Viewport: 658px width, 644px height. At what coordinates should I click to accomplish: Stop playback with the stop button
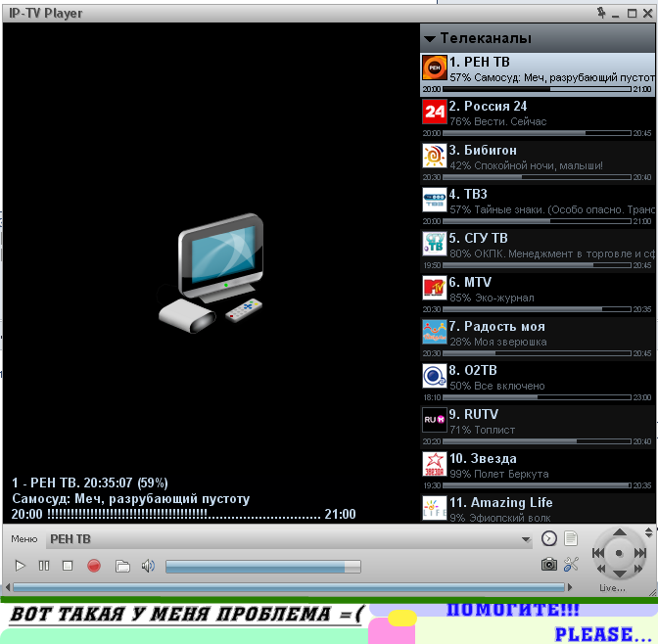68,566
